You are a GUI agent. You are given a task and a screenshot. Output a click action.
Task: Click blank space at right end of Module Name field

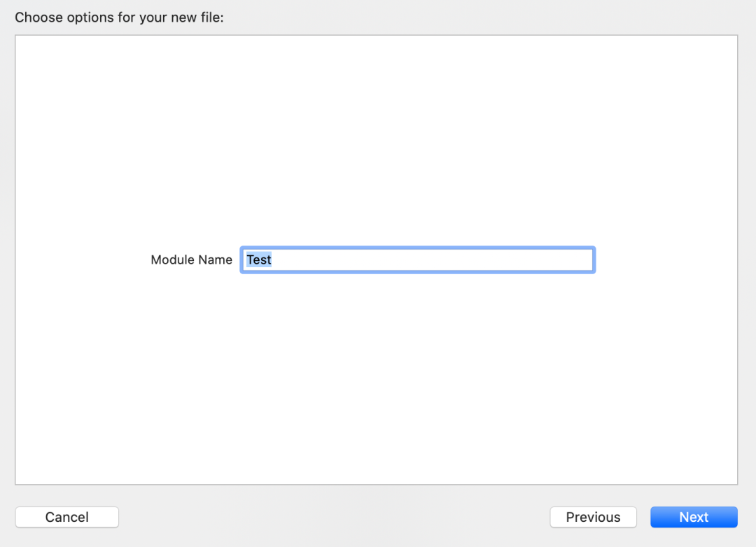pyautogui.click(x=560, y=260)
